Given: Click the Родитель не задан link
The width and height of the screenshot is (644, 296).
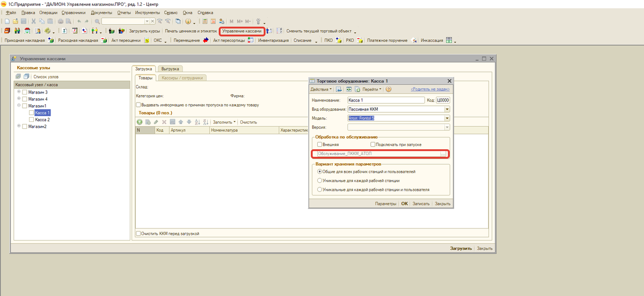Looking at the screenshot, I should [430, 89].
